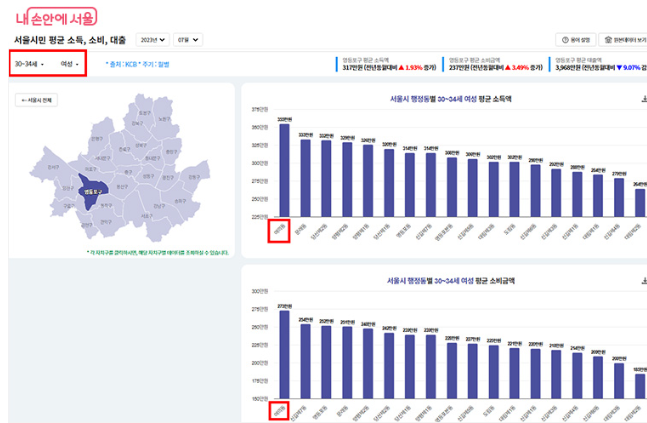Select 동대문구 on the Seoul map
The image size is (647, 423).
pyautogui.click(x=153, y=158)
